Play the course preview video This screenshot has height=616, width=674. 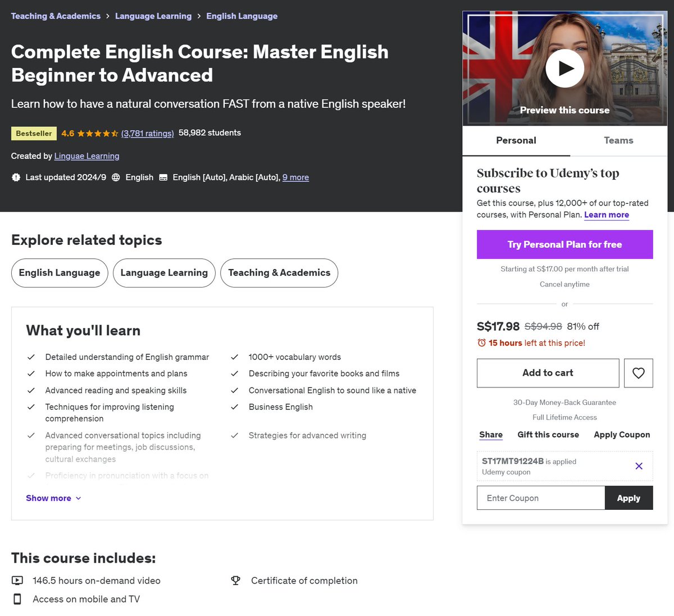(564, 69)
